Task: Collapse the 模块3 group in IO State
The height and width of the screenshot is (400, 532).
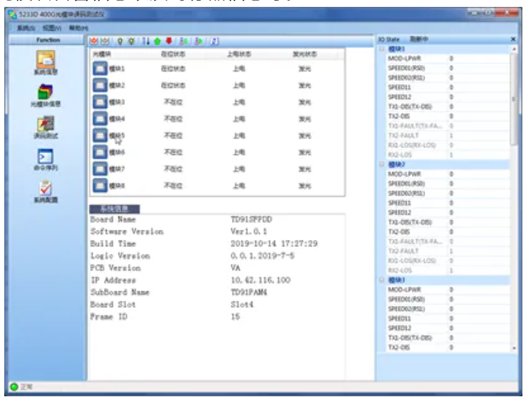Action: point(381,280)
